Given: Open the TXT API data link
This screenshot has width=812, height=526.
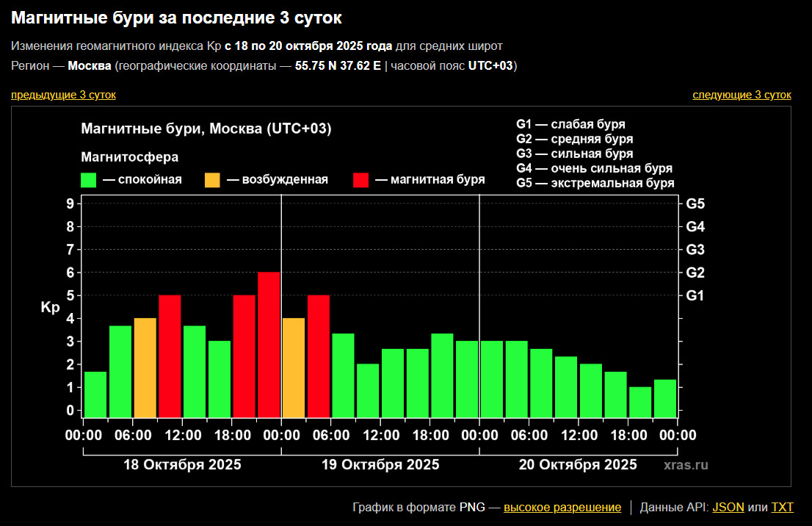Looking at the screenshot, I should (782, 507).
